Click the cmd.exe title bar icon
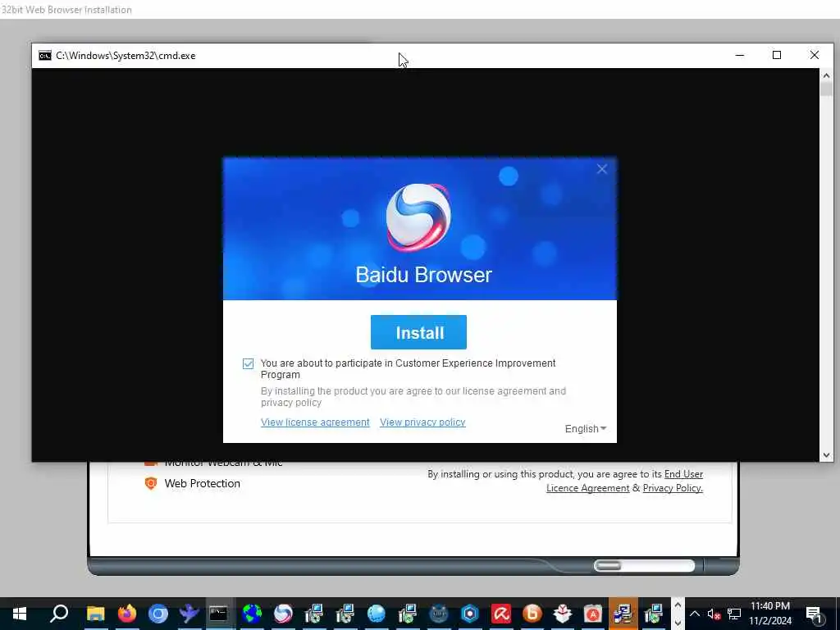The image size is (840, 630). coord(45,56)
